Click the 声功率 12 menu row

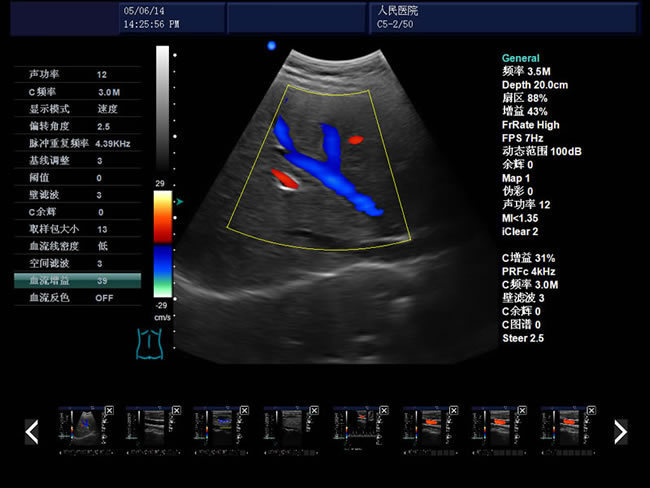coord(78,75)
